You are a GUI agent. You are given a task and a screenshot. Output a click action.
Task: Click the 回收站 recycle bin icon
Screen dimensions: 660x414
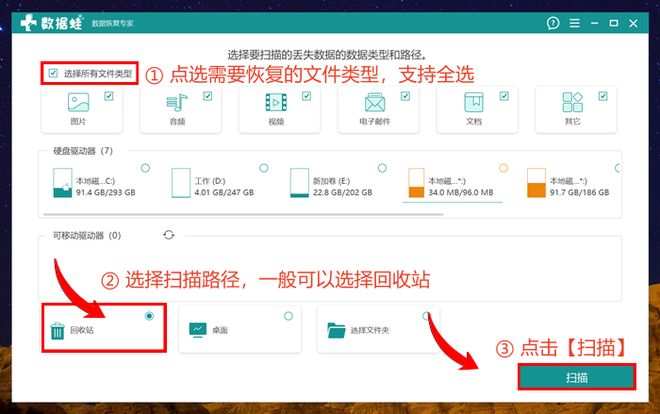pyautogui.click(x=57, y=331)
